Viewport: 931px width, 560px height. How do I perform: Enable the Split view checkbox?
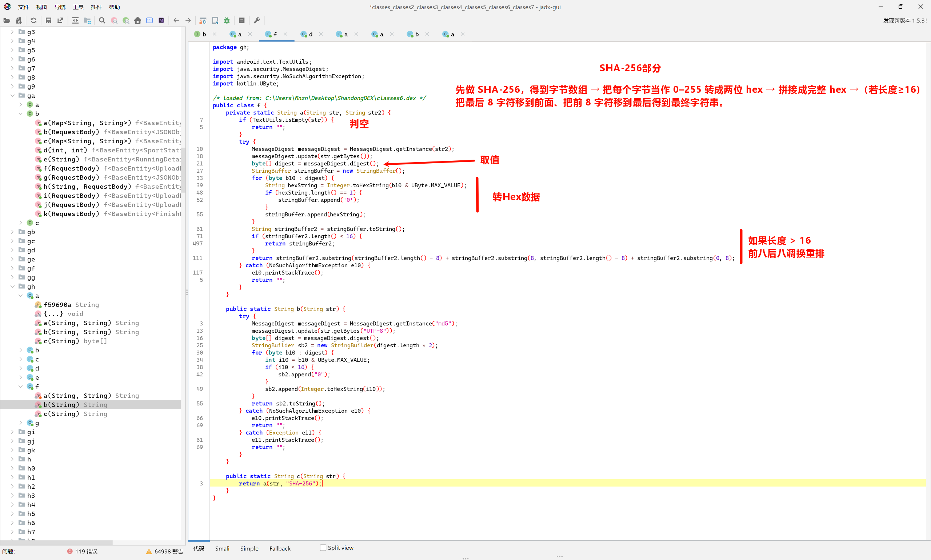323,548
